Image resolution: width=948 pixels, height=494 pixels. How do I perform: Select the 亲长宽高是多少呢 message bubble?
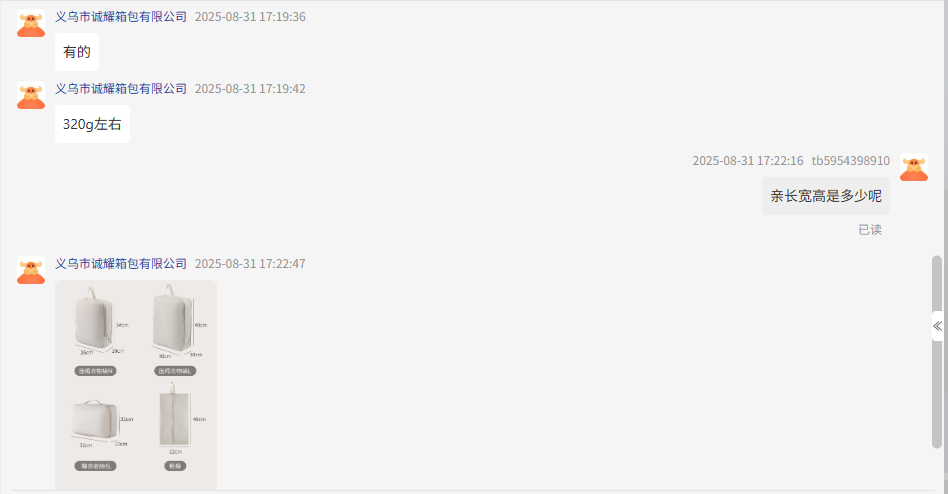click(x=826, y=196)
